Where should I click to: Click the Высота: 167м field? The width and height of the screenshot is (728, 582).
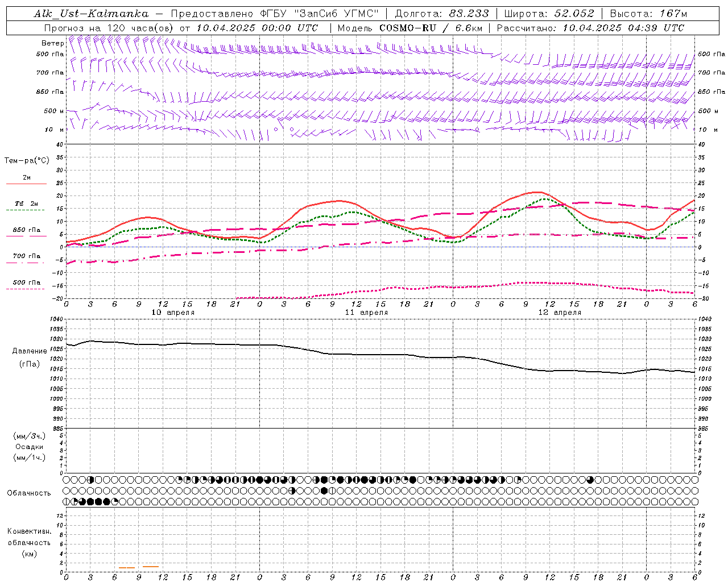(x=648, y=14)
